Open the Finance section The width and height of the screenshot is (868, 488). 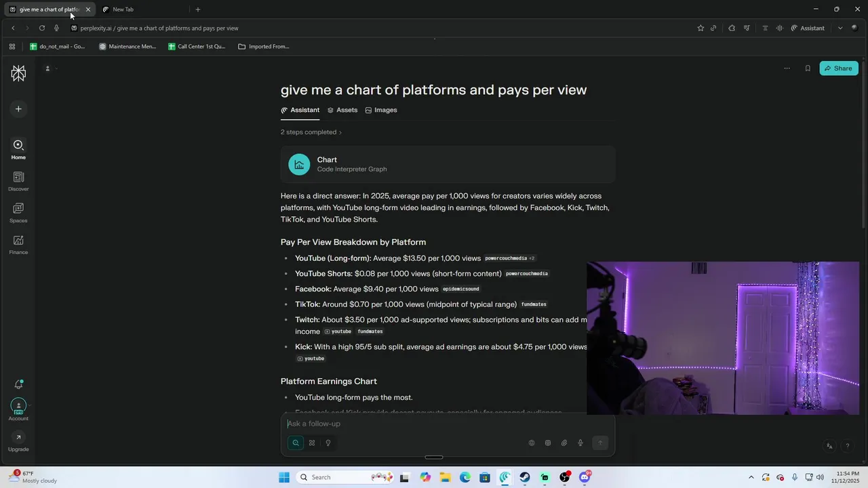[18, 245]
